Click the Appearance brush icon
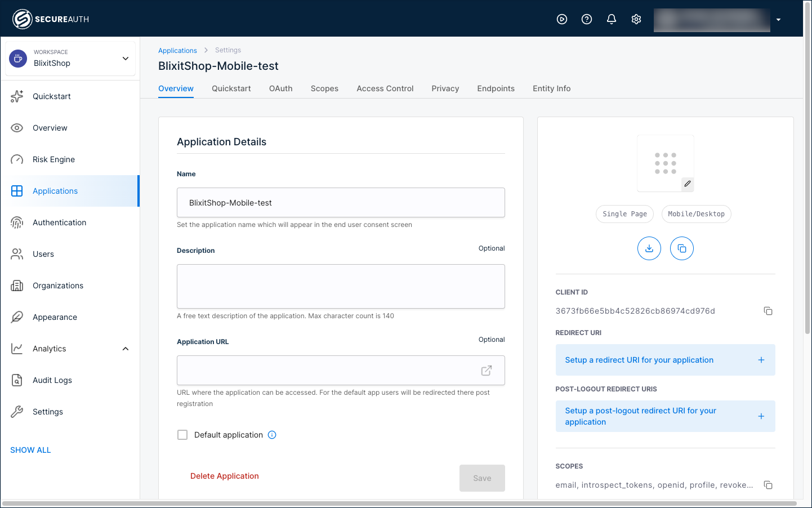The width and height of the screenshot is (812, 508). (17, 317)
